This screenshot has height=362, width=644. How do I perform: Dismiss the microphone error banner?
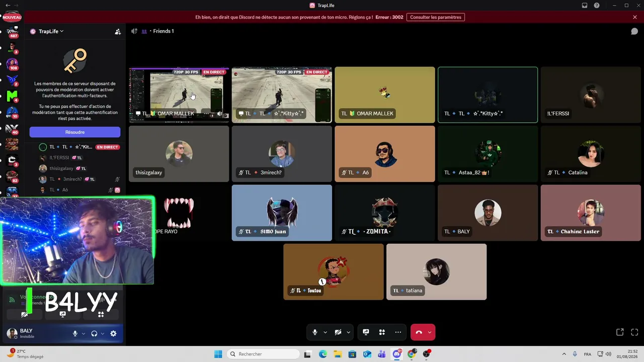pos(635,17)
